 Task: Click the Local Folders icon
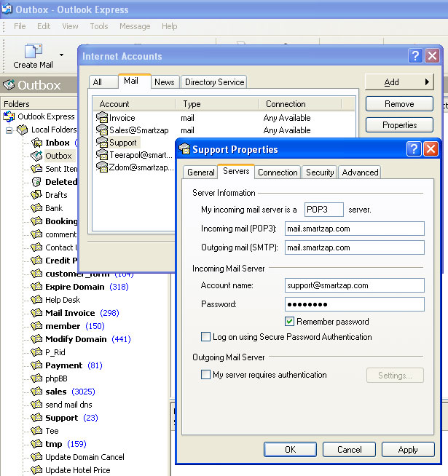point(22,130)
